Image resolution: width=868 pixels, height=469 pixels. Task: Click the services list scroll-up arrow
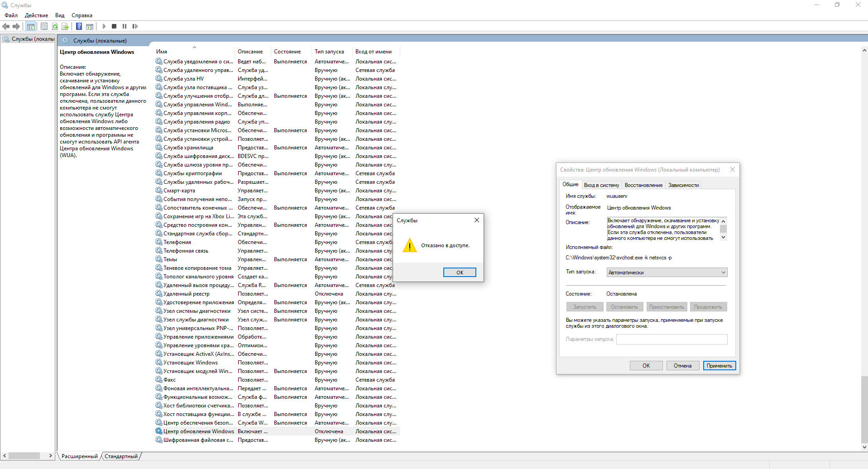click(864, 50)
